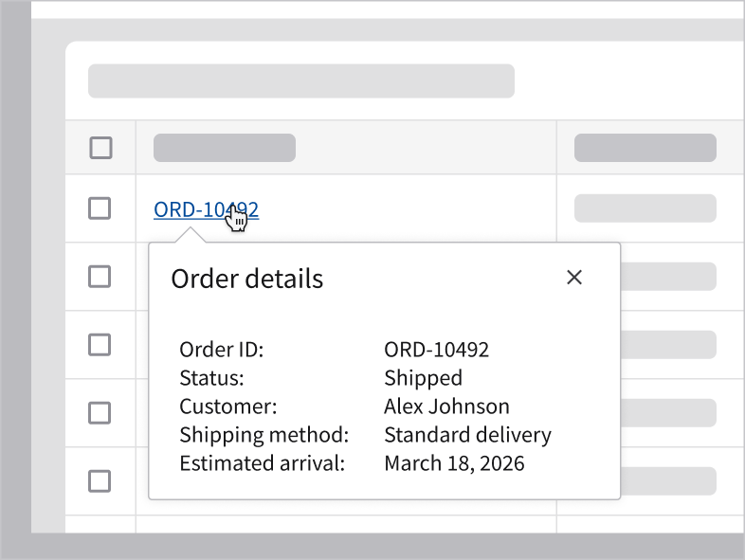
Task: Click the "Standard delivery" shipping value
Action: pos(467,435)
